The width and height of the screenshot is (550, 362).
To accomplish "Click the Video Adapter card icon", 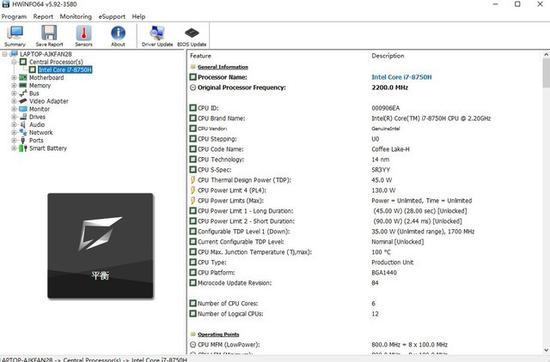I will pyautogui.click(x=23, y=101).
